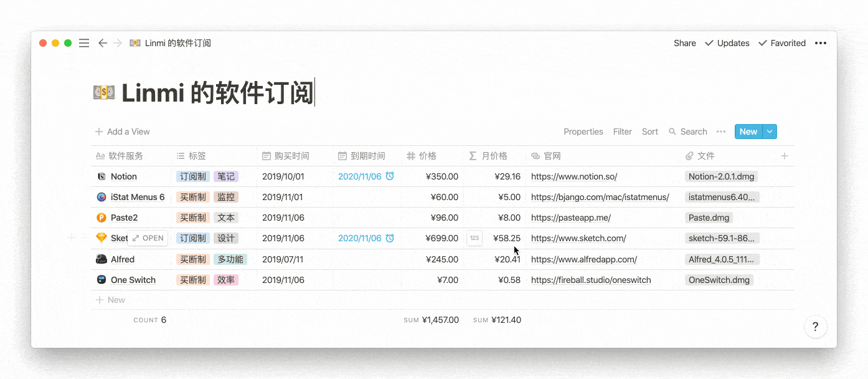Image resolution: width=868 pixels, height=379 pixels.
Task: Open the 购买时间 column header menu
Action: point(295,156)
